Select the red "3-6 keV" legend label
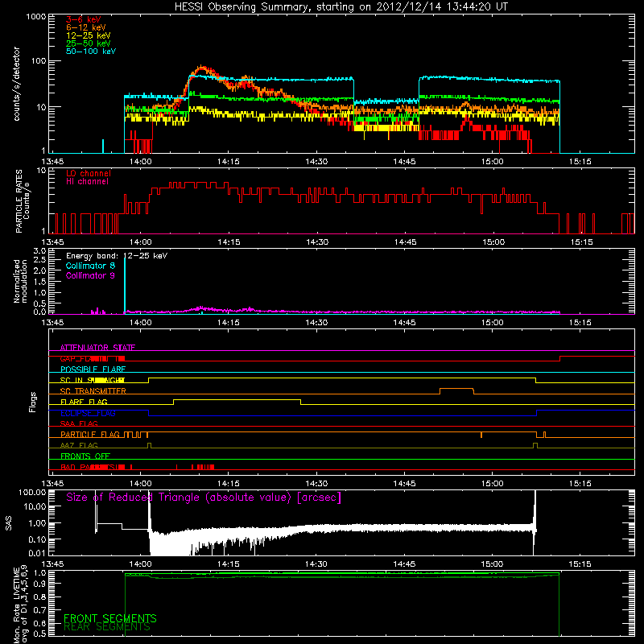This screenshot has height=644, width=644. point(83,19)
